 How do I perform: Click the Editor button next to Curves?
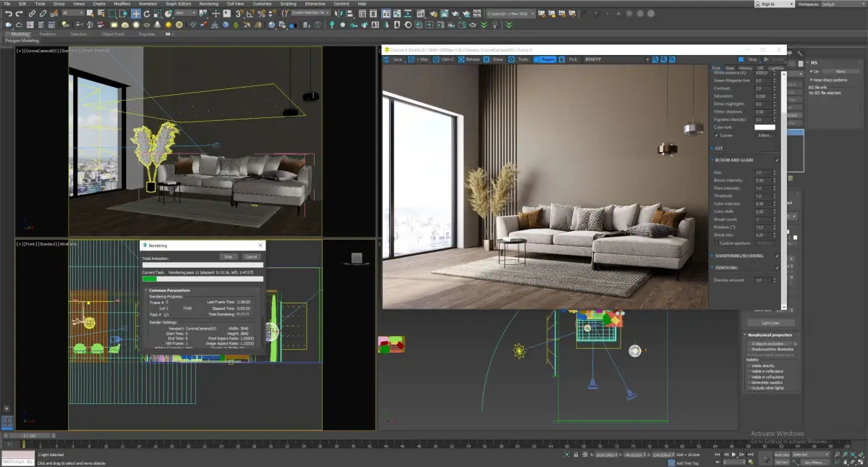pyautogui.click(x=765, y=135)
